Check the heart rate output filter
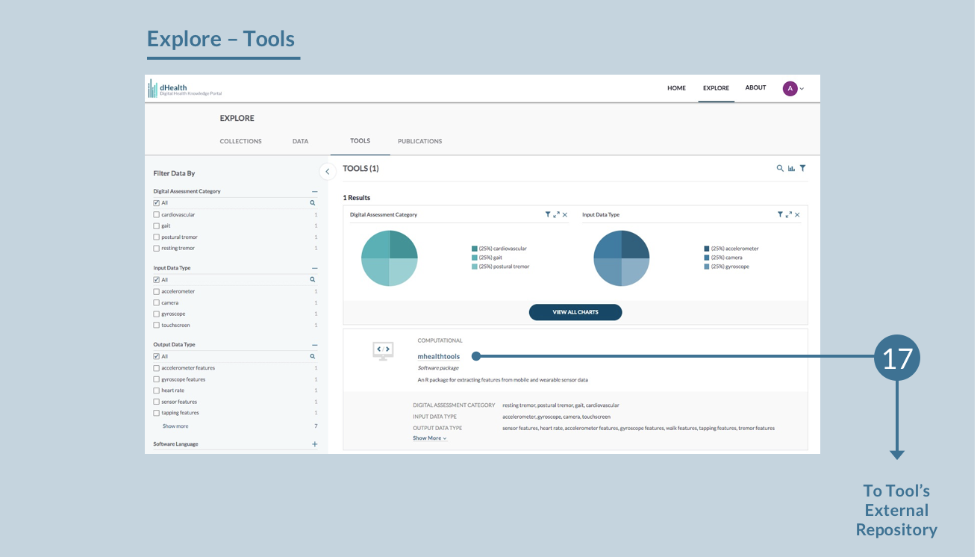Viewport: 980px width, 557px height. click(x=156, y=390)
